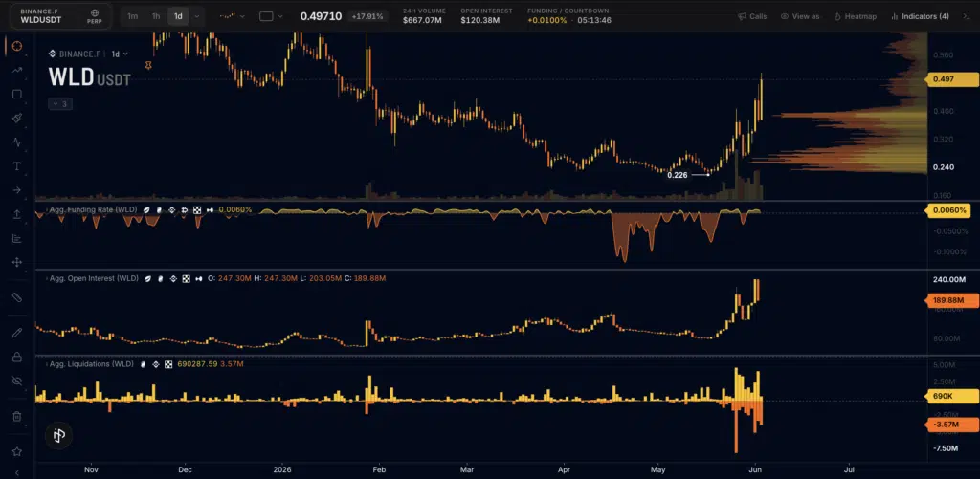Click the 0.49710 last price
980x479 pixels.
321,16
